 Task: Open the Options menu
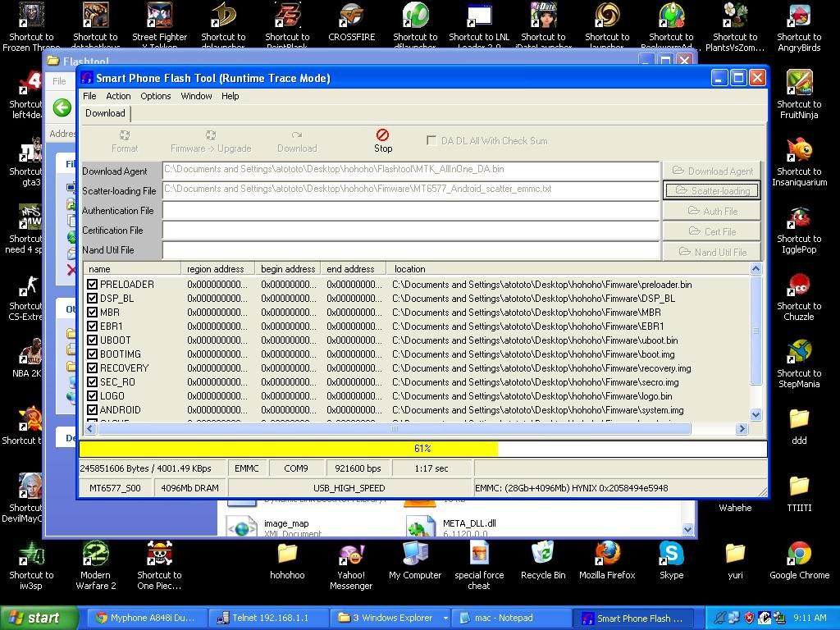pos(155,96)
